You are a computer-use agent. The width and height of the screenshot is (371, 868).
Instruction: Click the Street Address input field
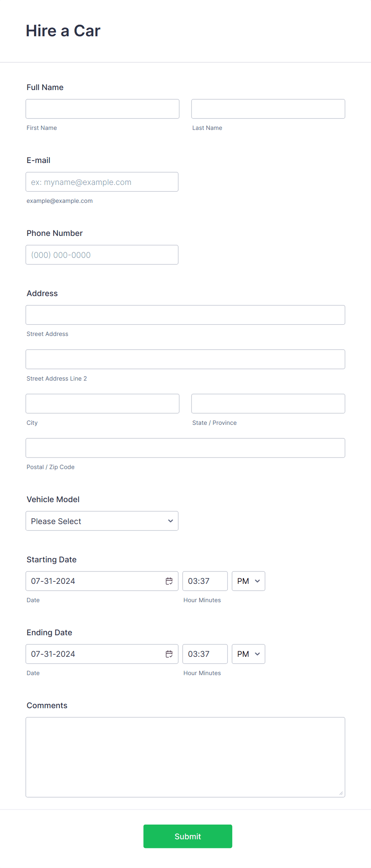[x=185, y=315]
